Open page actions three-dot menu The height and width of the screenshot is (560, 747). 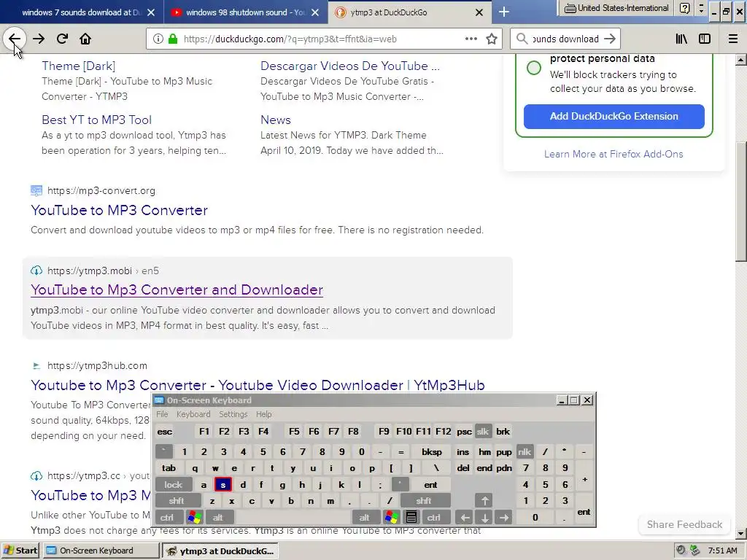click(471, 39)
